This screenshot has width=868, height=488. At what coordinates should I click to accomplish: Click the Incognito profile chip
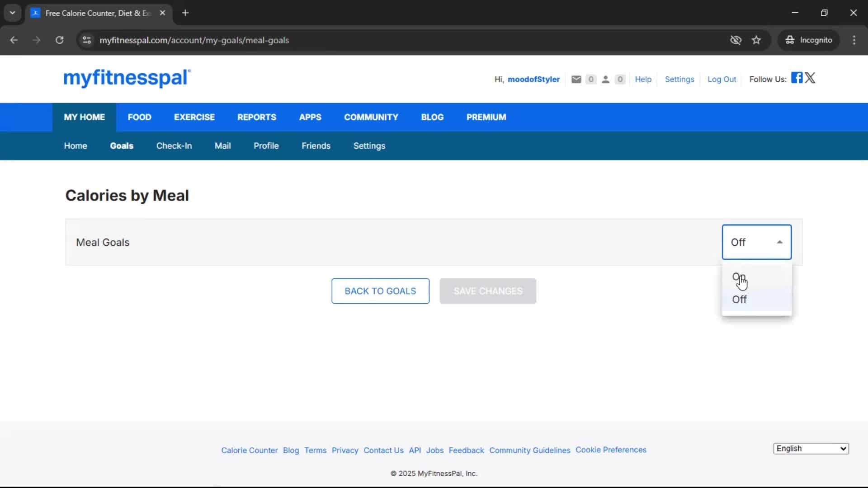pos(809,40)
